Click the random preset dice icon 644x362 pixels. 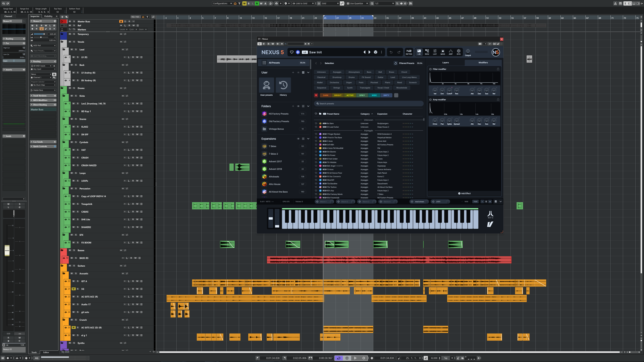[x=375, y=52]
